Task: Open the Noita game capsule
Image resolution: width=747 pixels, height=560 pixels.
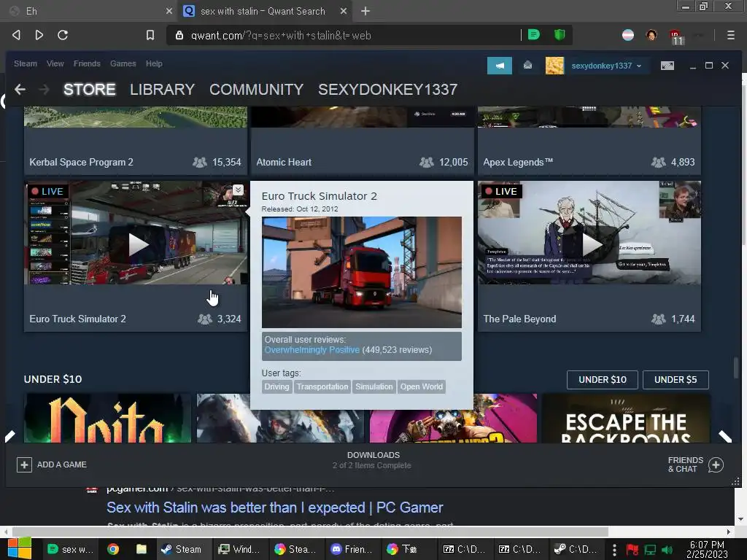Action: (108, 418)
